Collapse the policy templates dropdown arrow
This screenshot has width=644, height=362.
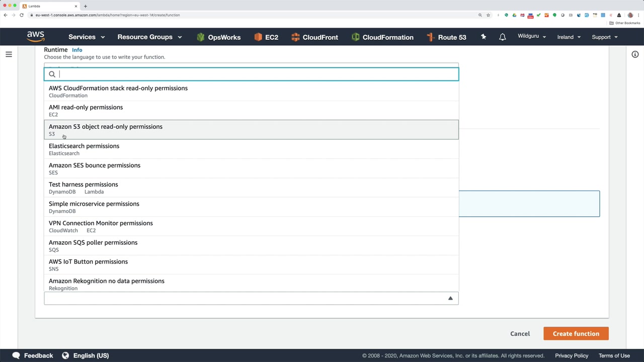(450, 298)
